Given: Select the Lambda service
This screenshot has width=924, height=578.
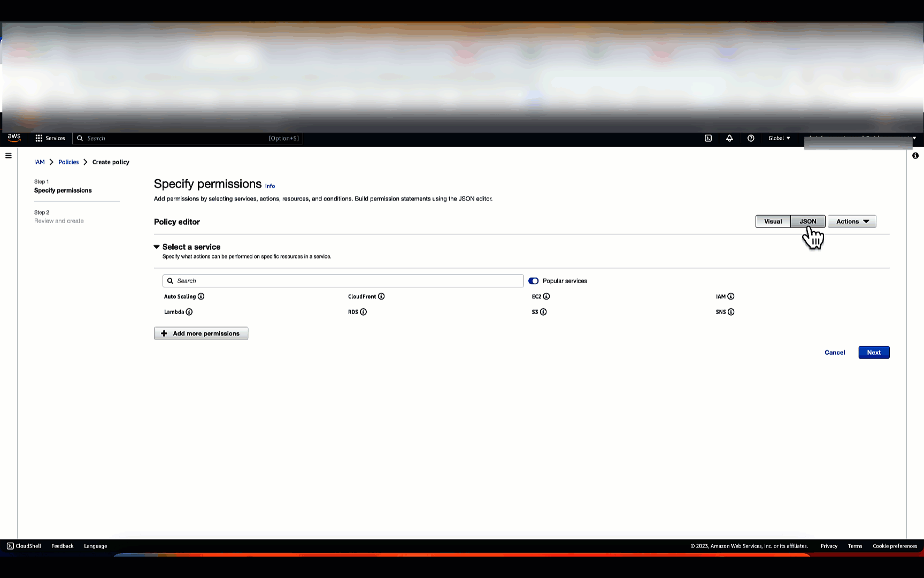Looking at the screenshot, I should [174, 312].
